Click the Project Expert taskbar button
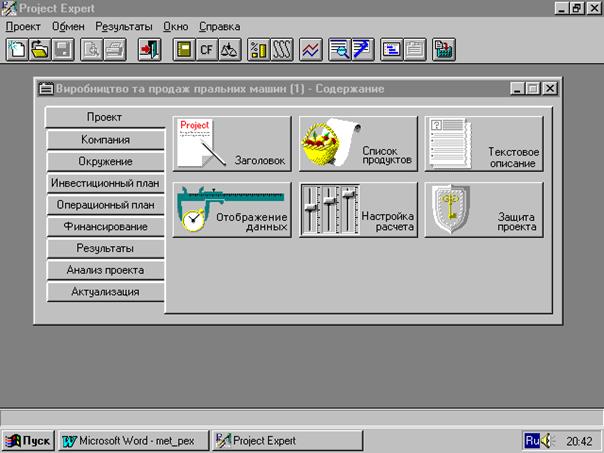 click(287, 440)
